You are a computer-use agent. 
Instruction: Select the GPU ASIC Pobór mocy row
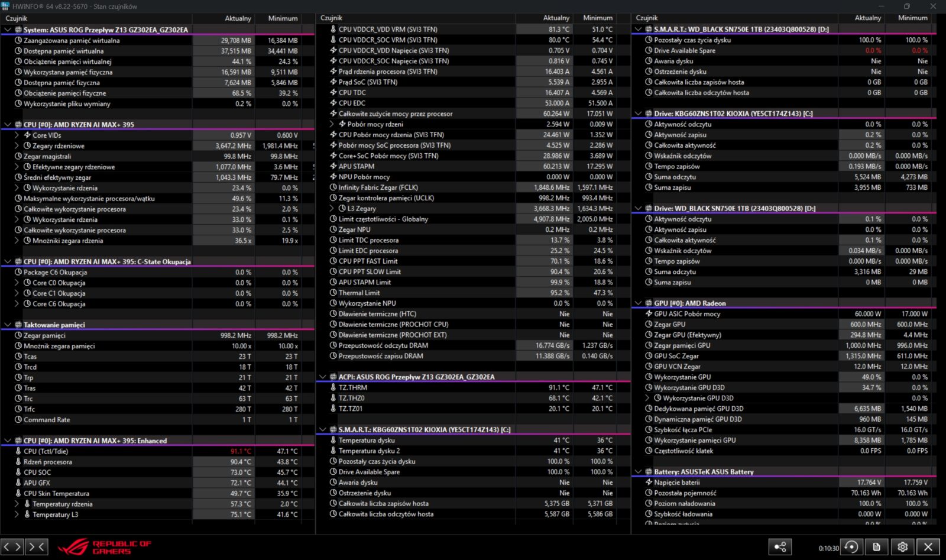[x=687, y=314]
